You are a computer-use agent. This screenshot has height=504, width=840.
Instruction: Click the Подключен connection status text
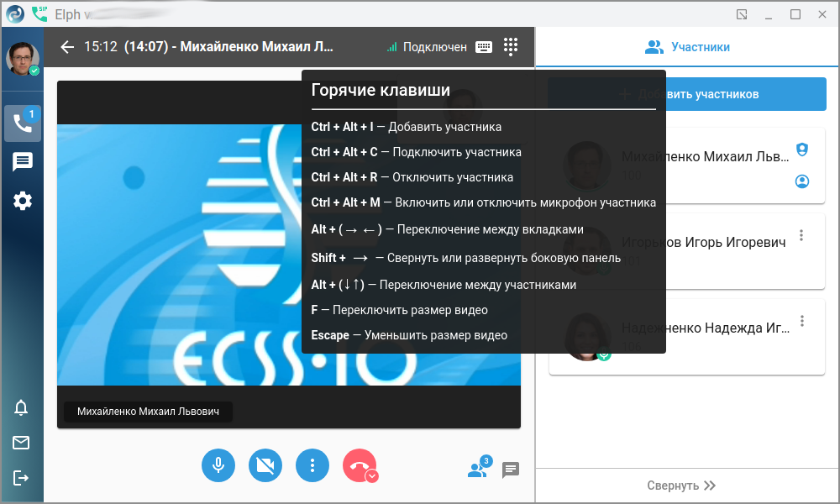pyautogui.click(x=434, y=47)
